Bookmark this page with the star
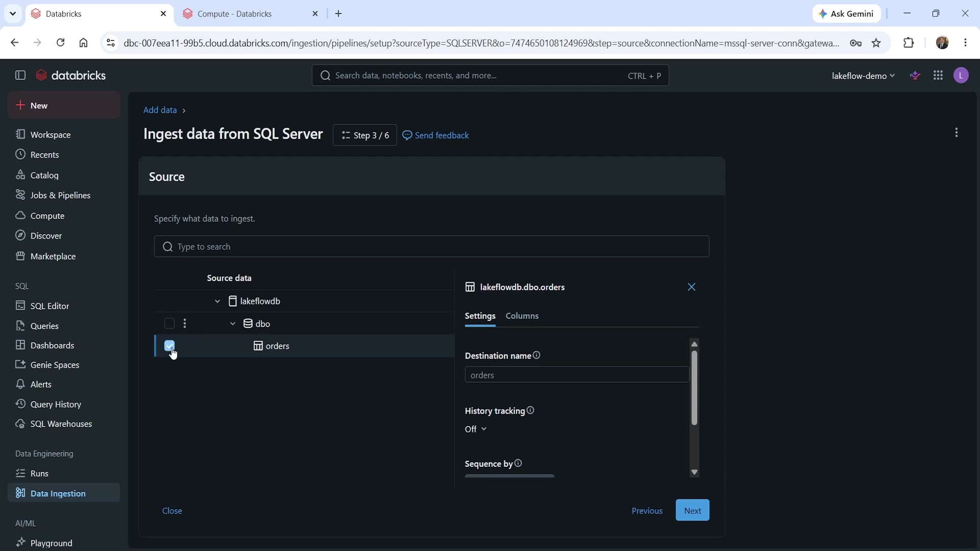 (x=876, y=43)
